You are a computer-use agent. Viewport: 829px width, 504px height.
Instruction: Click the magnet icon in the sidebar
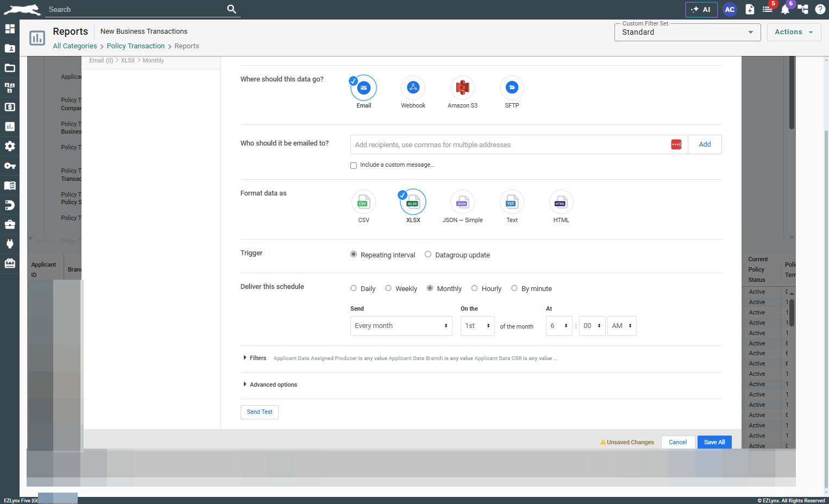click(x=10, y=205)
